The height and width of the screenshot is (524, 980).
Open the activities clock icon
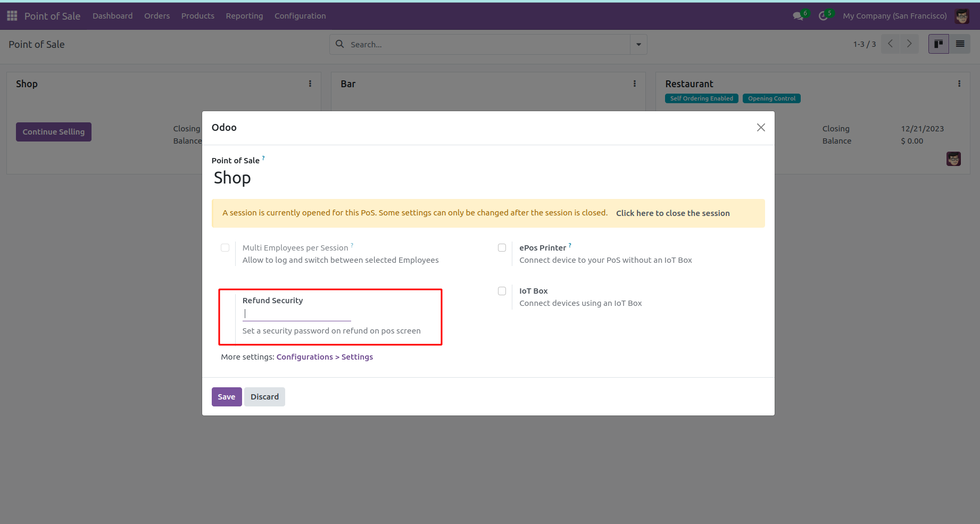(x=823, y=16)
